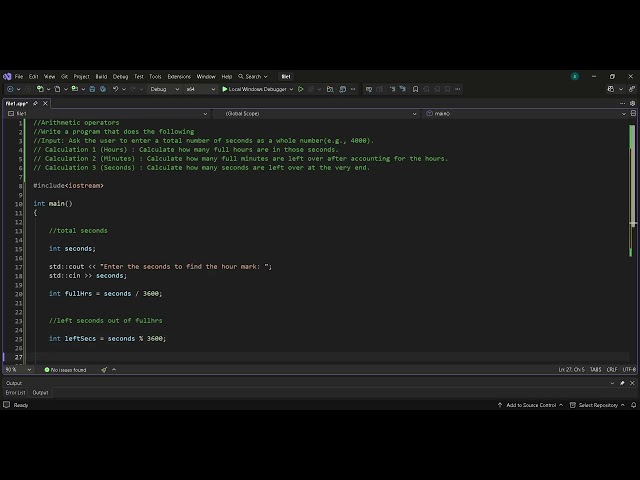
Task: Click Add to Source Control
Action: pyautogui.click(x=530, y=405)
